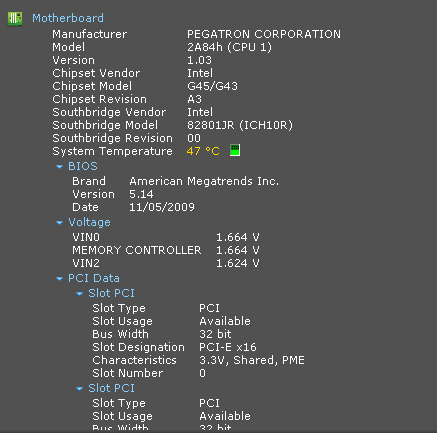The image size is (437, 433).
Task: Collapse the second Slot PCI arrow
Action: 79,388
